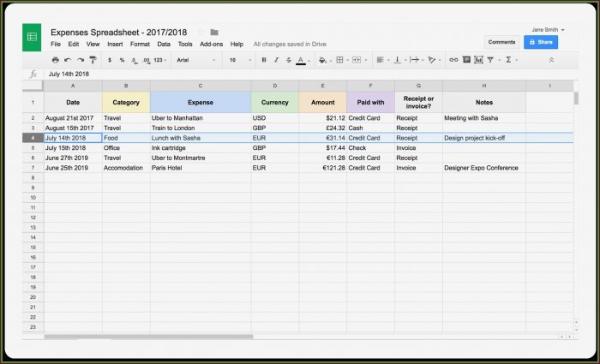Viewport: 600px width, 364px height.
Task: Open the text color picker
Action: pyautogui.click(x=301, y=61)
